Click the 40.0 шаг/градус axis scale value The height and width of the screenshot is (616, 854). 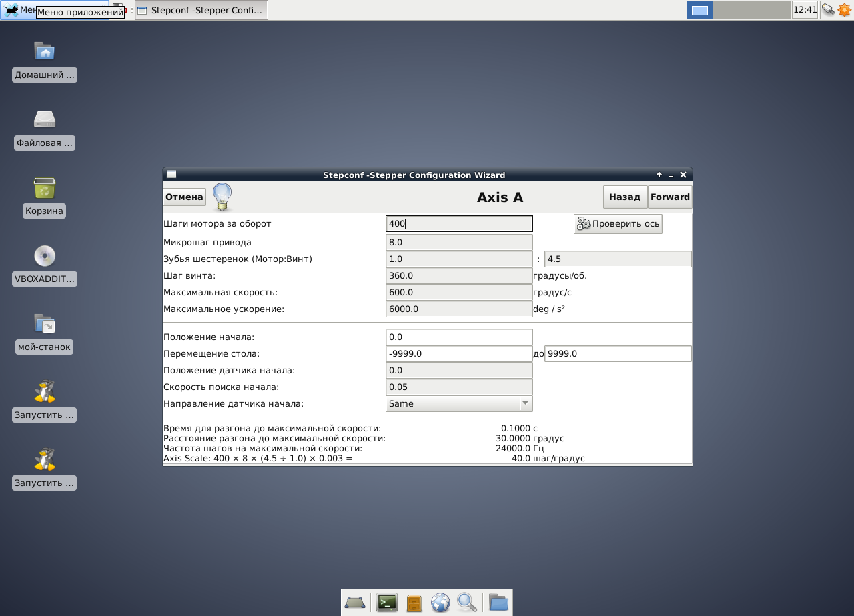548,459
